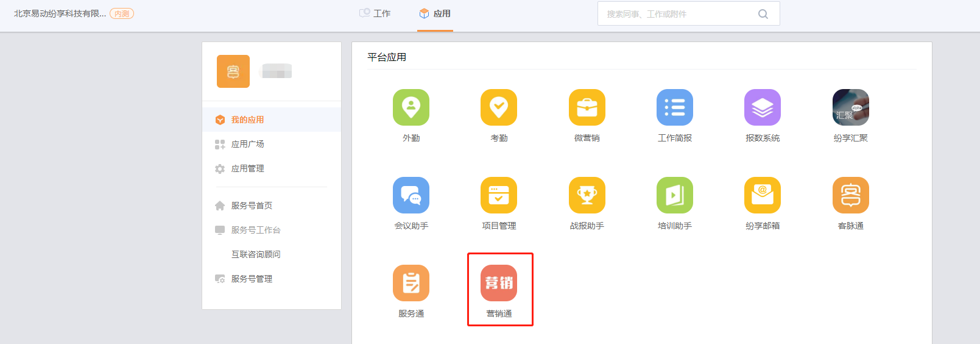
Task: Open the 营销通 app icon
Action: tap(498, 283)
